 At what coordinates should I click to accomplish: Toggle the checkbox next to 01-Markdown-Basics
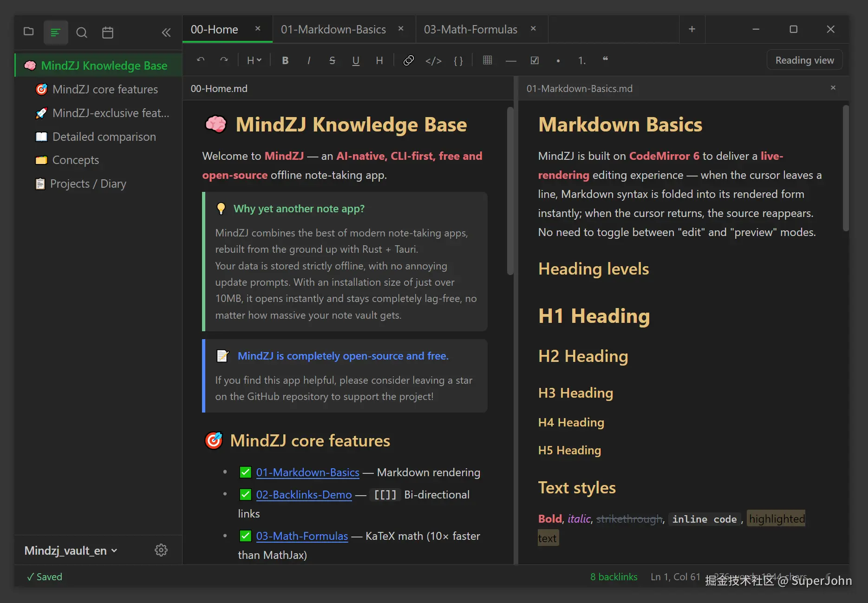[245, 472]
